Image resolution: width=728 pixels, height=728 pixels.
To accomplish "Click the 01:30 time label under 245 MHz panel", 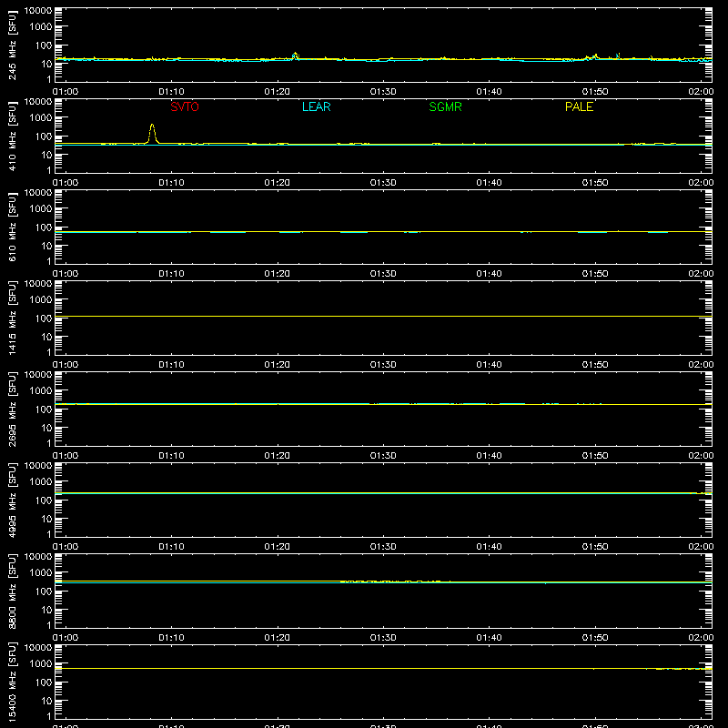I will coord(383,92).
